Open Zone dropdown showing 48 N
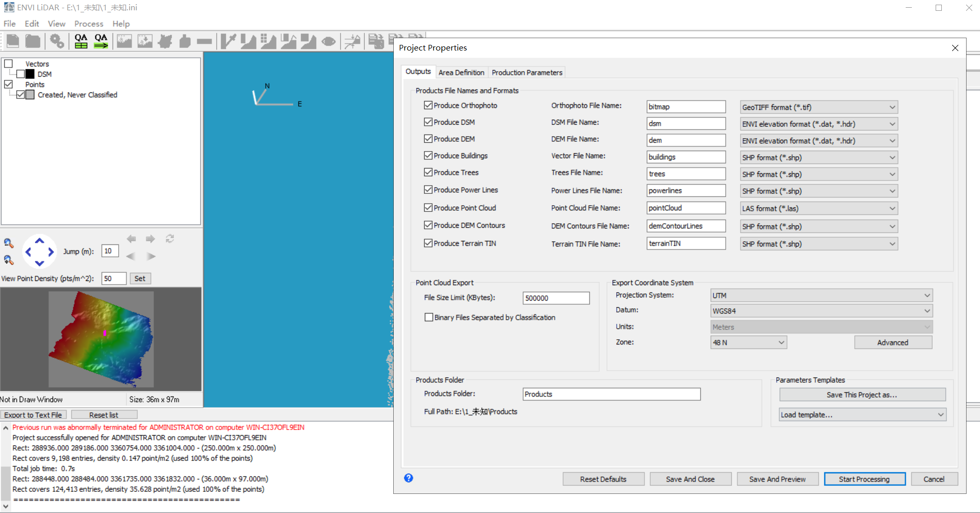This screenshot has width=980, height=513. pyautogui.click(x=749, y=342)
